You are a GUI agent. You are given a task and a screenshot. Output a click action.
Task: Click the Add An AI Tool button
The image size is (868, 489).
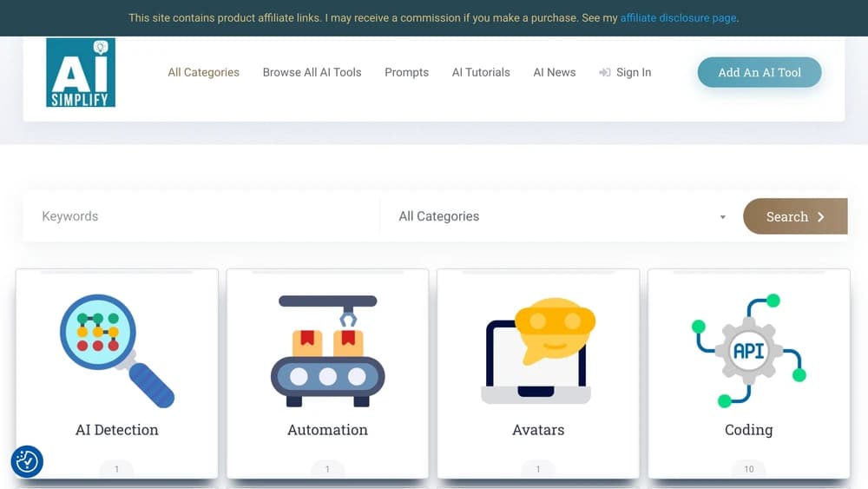click(x=759, y=73)
